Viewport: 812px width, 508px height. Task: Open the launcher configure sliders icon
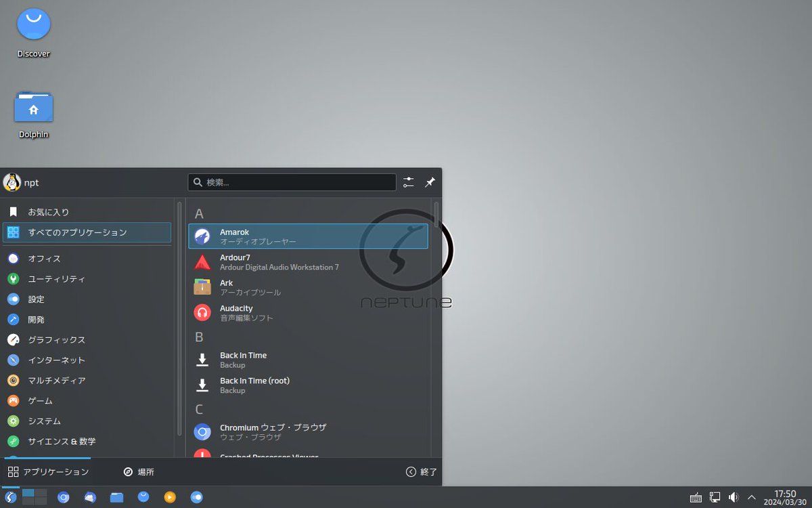click(x=409, y=182)
